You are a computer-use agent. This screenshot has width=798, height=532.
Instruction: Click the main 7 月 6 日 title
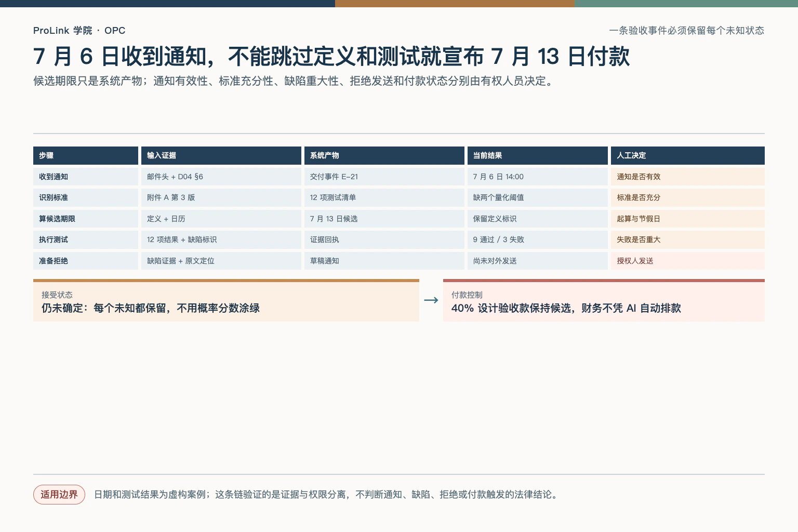click(331, 56)
